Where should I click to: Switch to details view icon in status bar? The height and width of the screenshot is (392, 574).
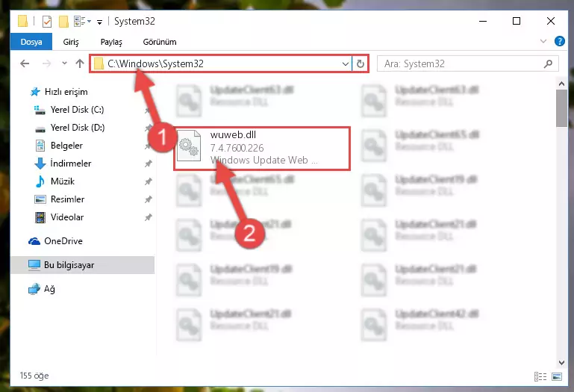coord(540,376)
